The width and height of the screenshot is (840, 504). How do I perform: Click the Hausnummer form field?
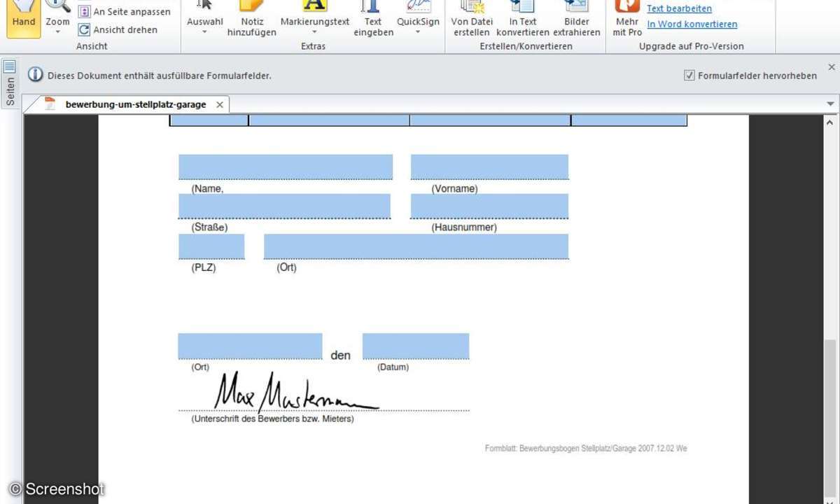pos(489,206)
